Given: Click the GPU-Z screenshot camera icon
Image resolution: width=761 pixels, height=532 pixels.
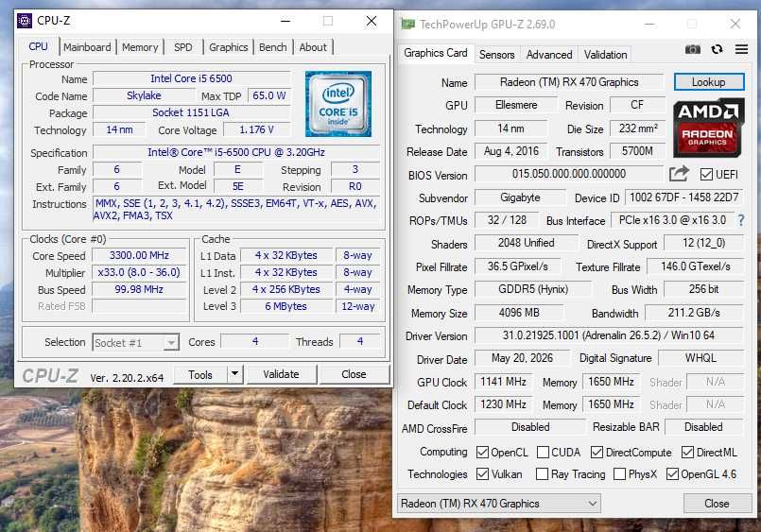Looking at the screenshot, I should 693,49.
